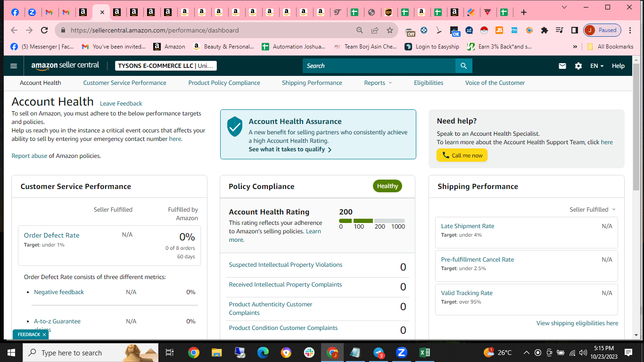
Task: Click the Seller Central search field
Action: [379, 66]
